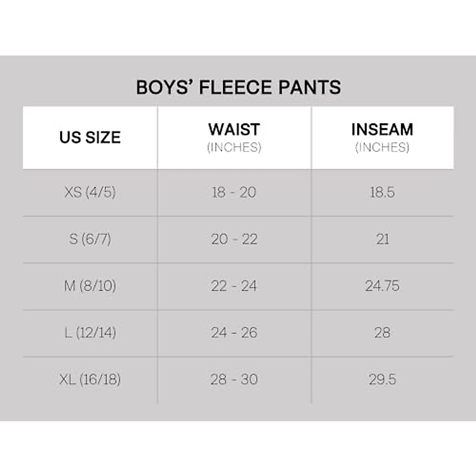
Task: Click the 28 - 30 waist value
Action: click(x=234, y=379)
